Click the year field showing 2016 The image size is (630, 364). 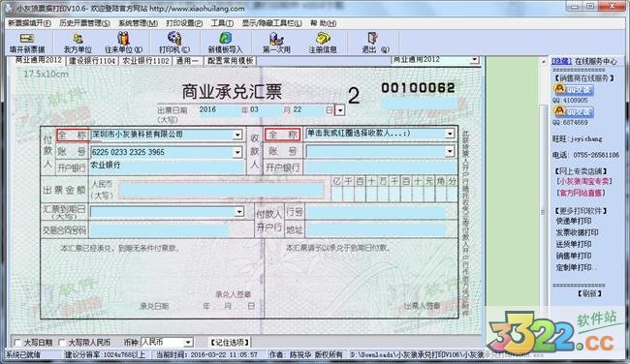(219, 109)
